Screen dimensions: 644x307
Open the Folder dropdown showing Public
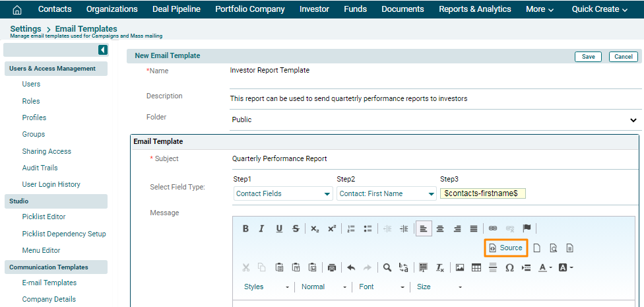pyautogui.click(x=434, y=120)
